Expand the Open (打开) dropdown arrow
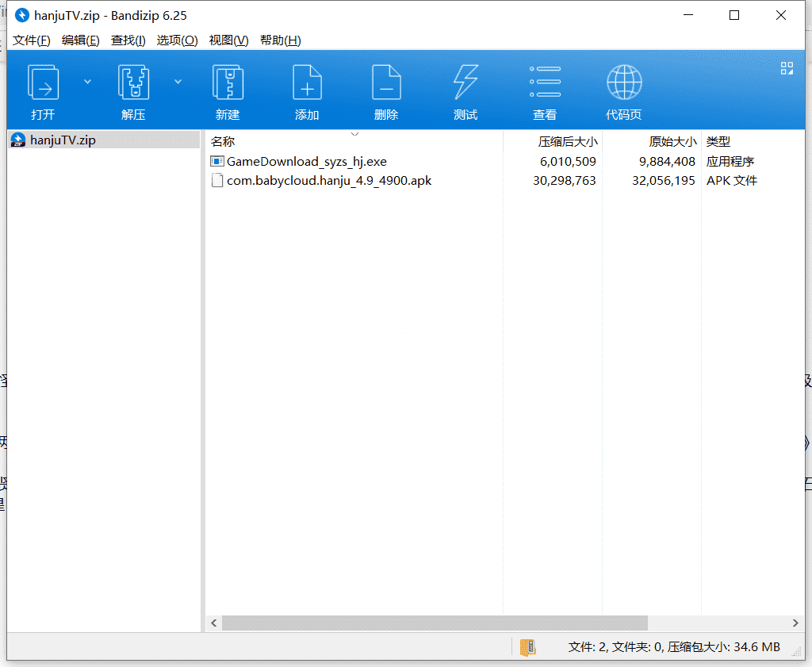 (x=87, y=82)
